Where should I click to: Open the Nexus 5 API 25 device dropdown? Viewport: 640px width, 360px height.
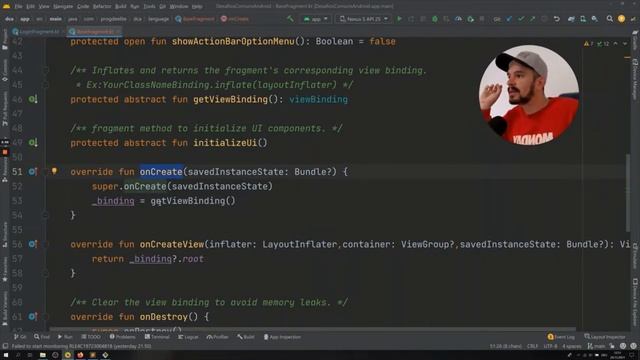click(363, 19)
